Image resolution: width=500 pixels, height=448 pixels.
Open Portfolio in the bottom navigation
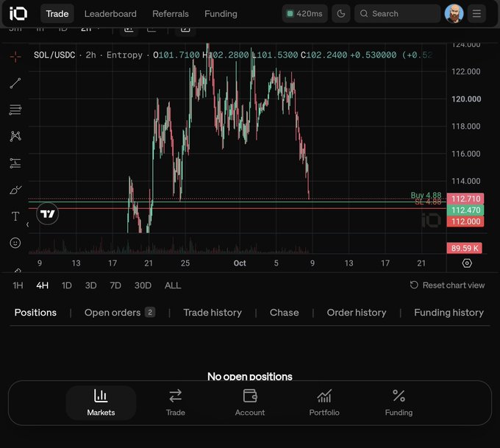[x=324, y=402]
